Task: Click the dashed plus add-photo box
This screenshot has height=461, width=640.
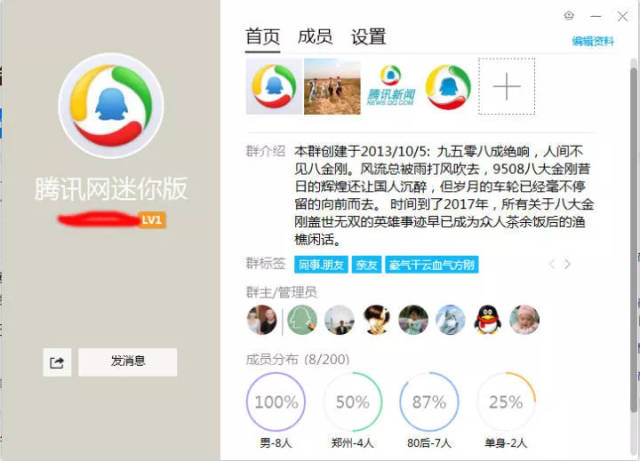Action: point(507,86)
